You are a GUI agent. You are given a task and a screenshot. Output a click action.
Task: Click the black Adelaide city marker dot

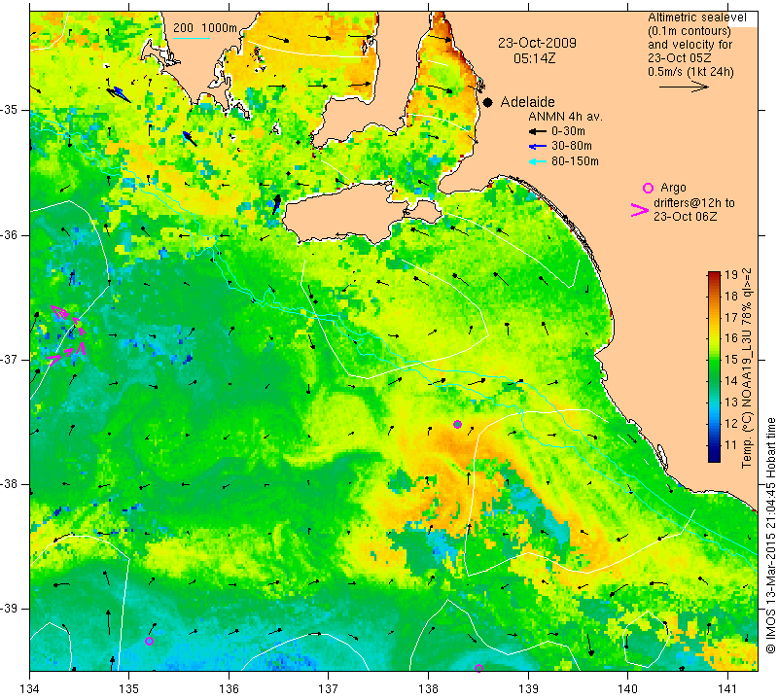click(488, 102)
